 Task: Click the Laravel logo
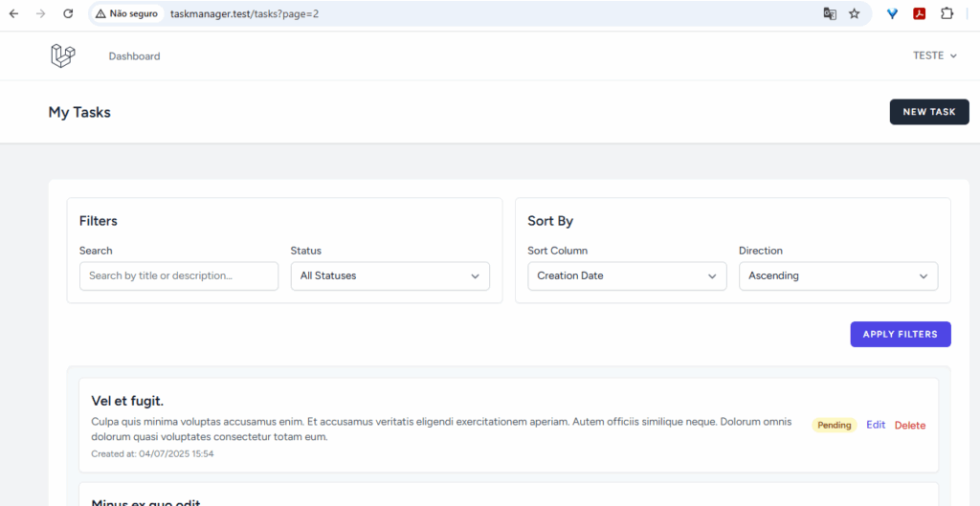tap(62, 55)
